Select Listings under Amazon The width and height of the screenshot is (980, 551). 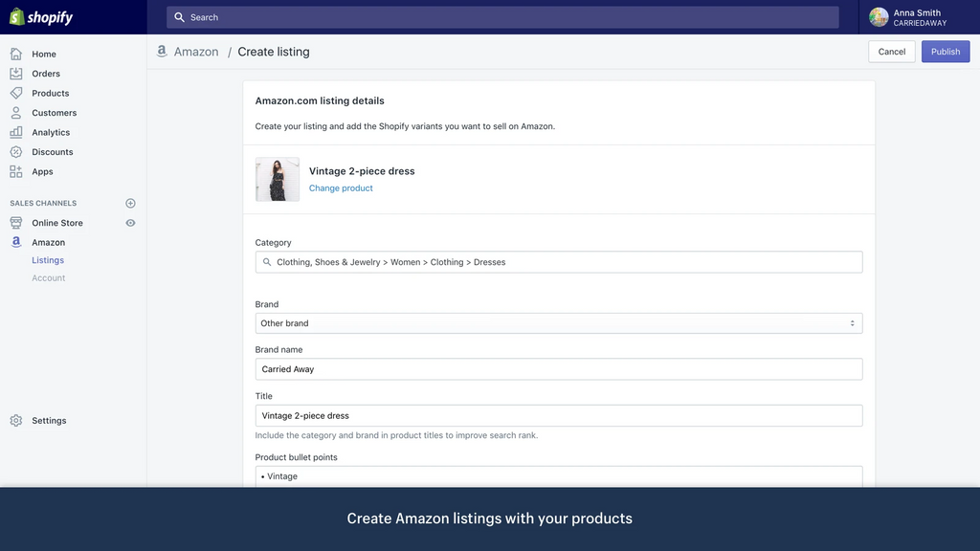point(48,260)
